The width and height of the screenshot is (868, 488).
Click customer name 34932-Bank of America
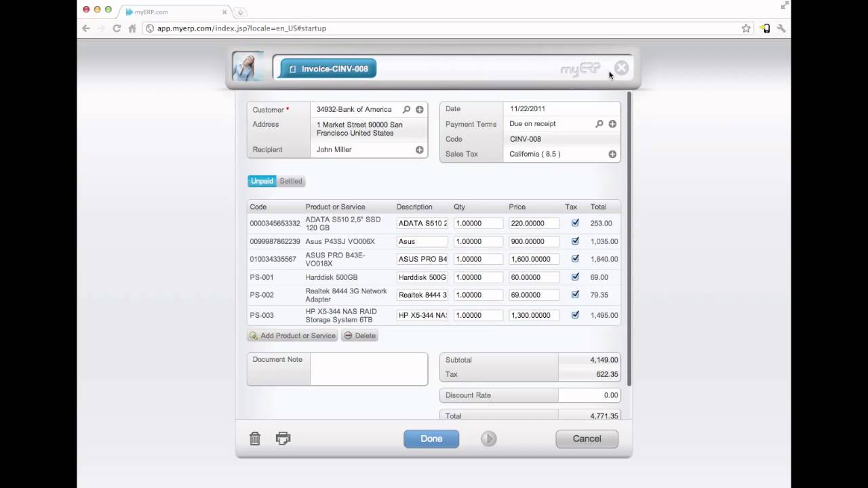[x=354, y=110]
